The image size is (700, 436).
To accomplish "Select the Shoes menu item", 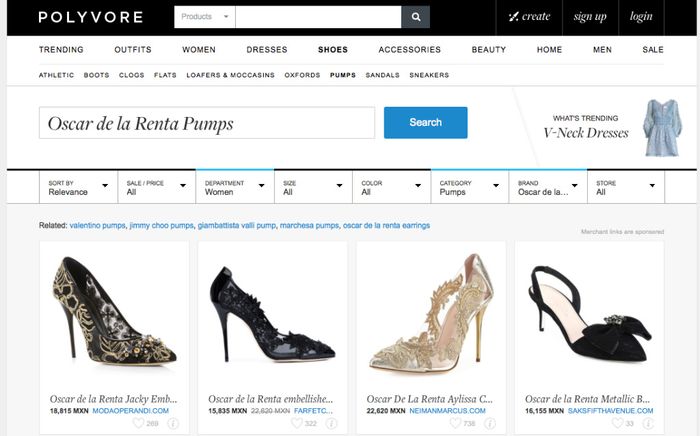I will (x=333, y=50).
